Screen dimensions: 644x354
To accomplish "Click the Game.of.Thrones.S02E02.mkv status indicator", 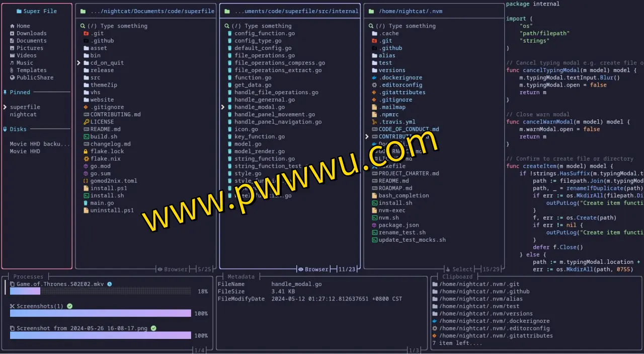I will (x=110, y=284).
